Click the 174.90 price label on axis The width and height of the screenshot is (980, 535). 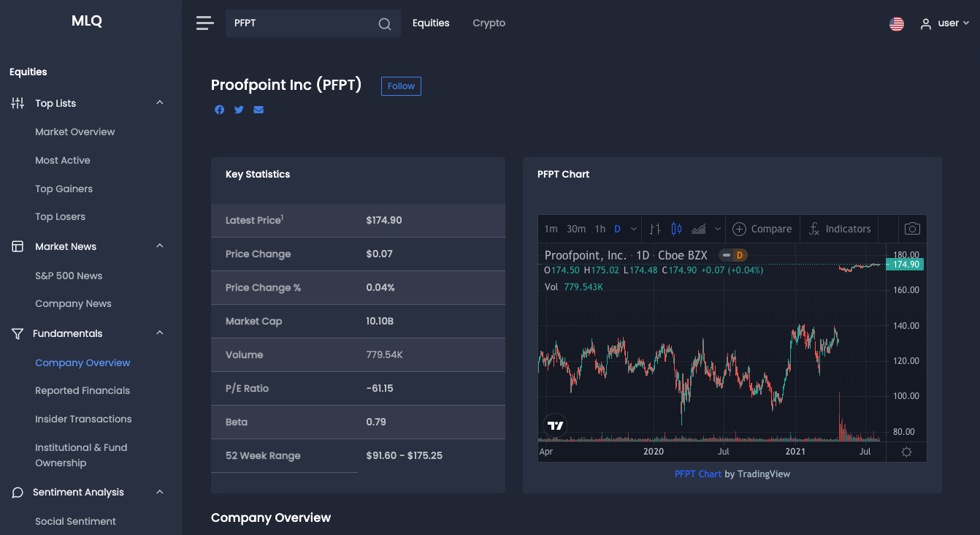point(906,265)
